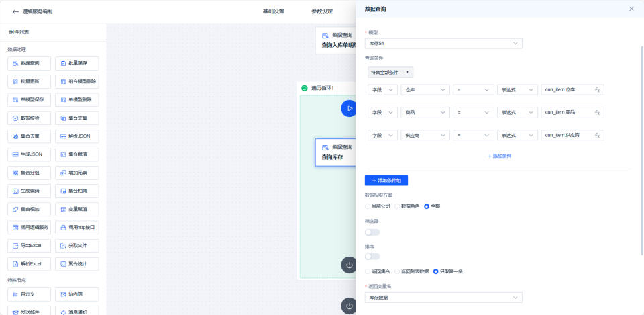Screen dimensions: 644x315
Task: Select the 获取文件 component
Action: point(76,246)
